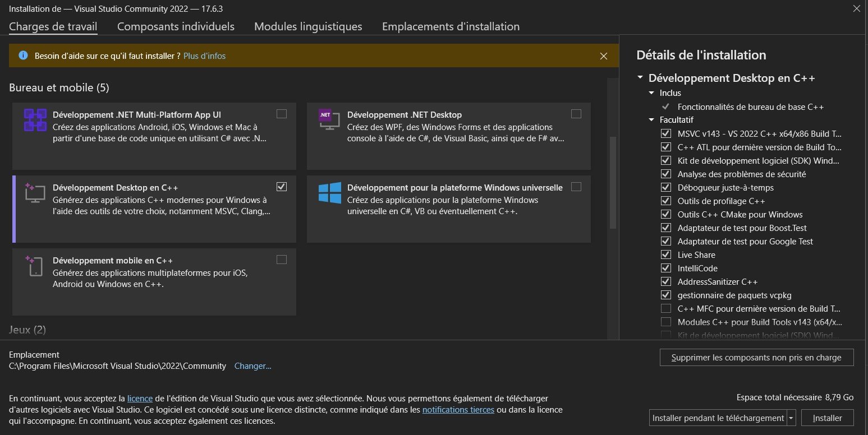Check the Développement .NET Desktop workload
This screenshot has height=435, width=868.
pyautogui.click(x=576, y=114)
